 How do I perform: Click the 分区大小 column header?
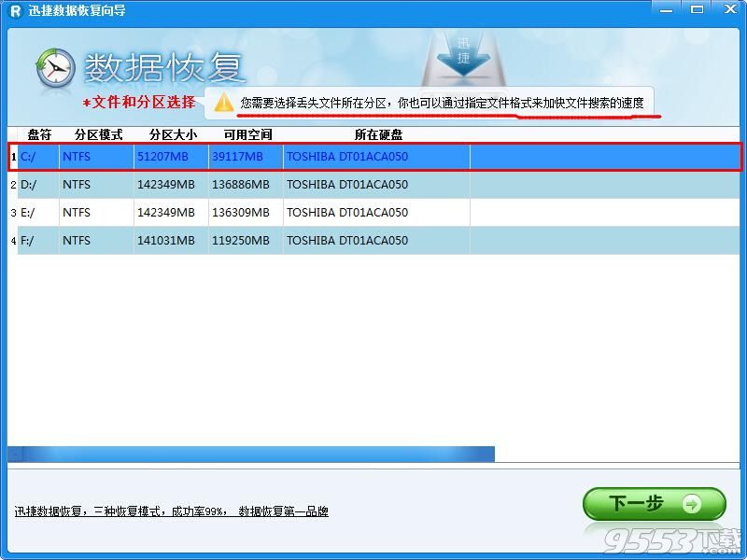tap(173, 134)
